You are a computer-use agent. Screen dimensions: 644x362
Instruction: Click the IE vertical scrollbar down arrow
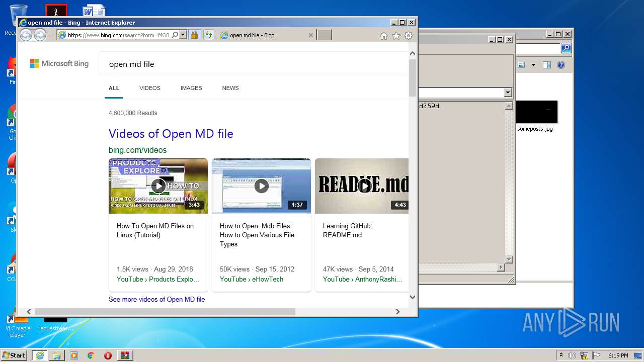413,297
